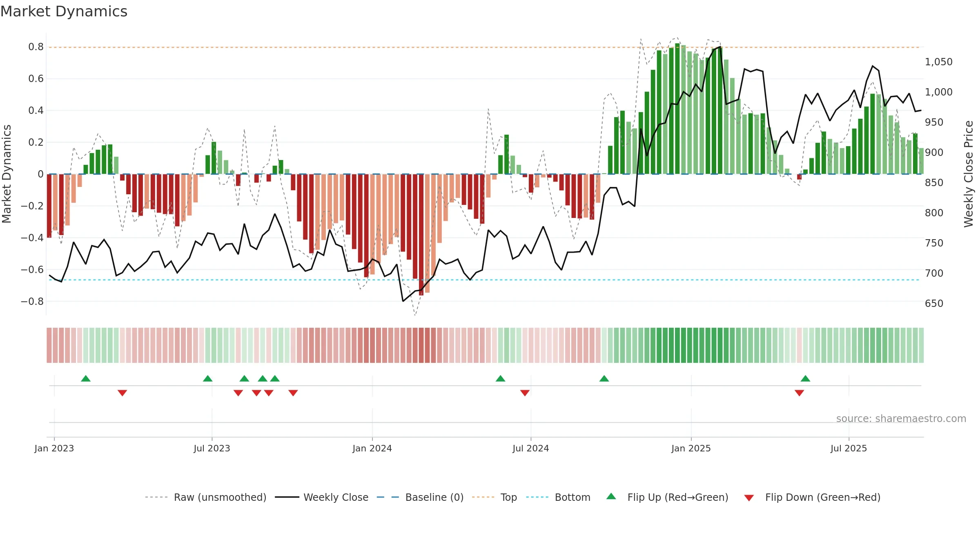The height and width of the screenshot is (551, 980).
Task: Click the '0.2' left axis tick label
Action: (x=36, y=142)
